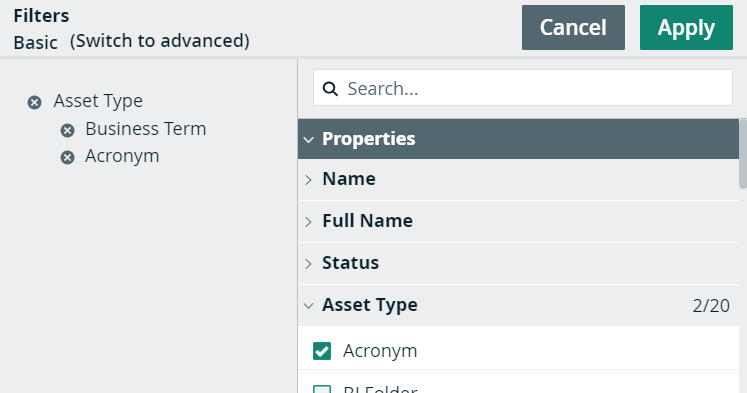Expand the Full Name property
Screen dimensions: 747x393
pos(309,222)
